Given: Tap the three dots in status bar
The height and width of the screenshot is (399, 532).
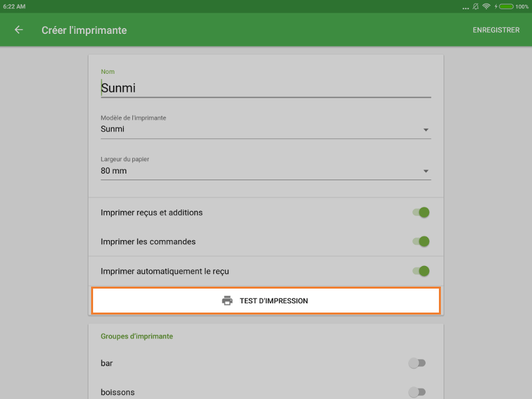Looking at the screenshot, I should coord(465,7).
